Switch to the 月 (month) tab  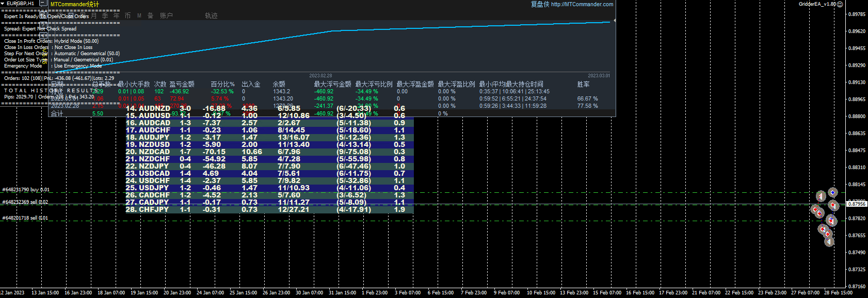click(x=94, y=16)
